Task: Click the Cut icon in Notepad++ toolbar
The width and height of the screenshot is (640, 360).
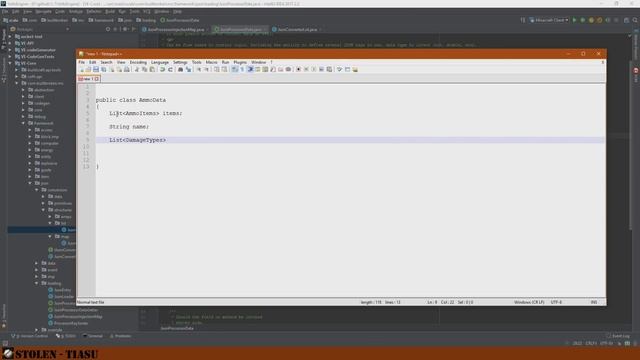Action: (x=137, y=69)
